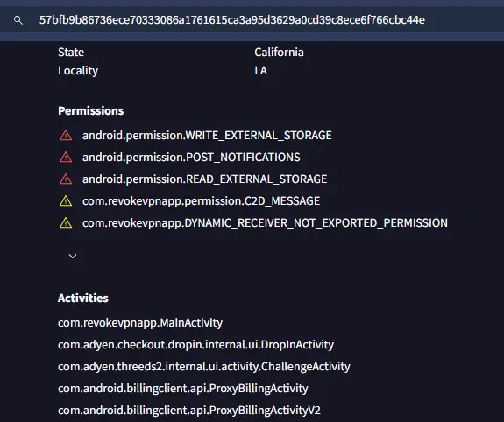Click the Permissions section heading
Screen dimensions: 504x422
(90, 111)
